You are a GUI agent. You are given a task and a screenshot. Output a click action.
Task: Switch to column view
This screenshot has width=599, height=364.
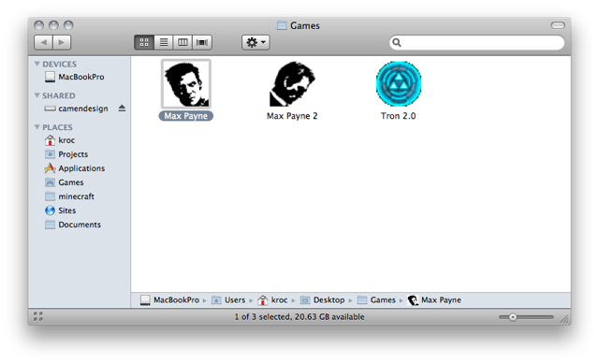pos(183,42)
